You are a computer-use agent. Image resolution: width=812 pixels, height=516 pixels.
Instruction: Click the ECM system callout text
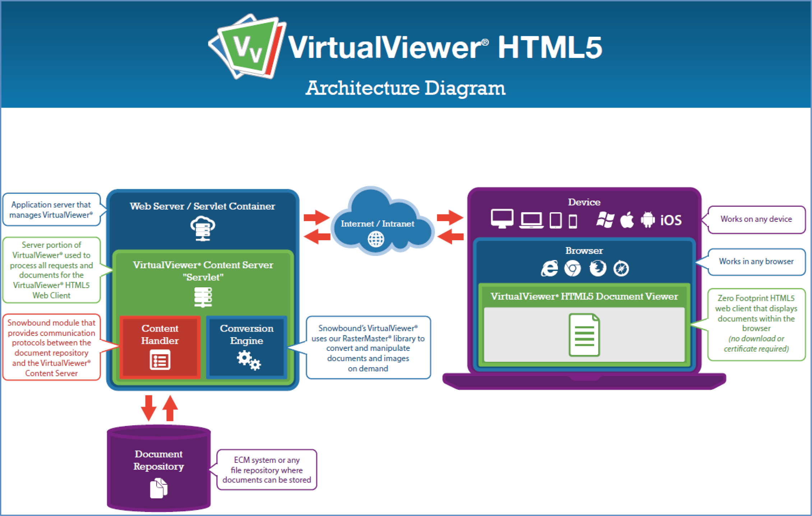tap(267, 470)
